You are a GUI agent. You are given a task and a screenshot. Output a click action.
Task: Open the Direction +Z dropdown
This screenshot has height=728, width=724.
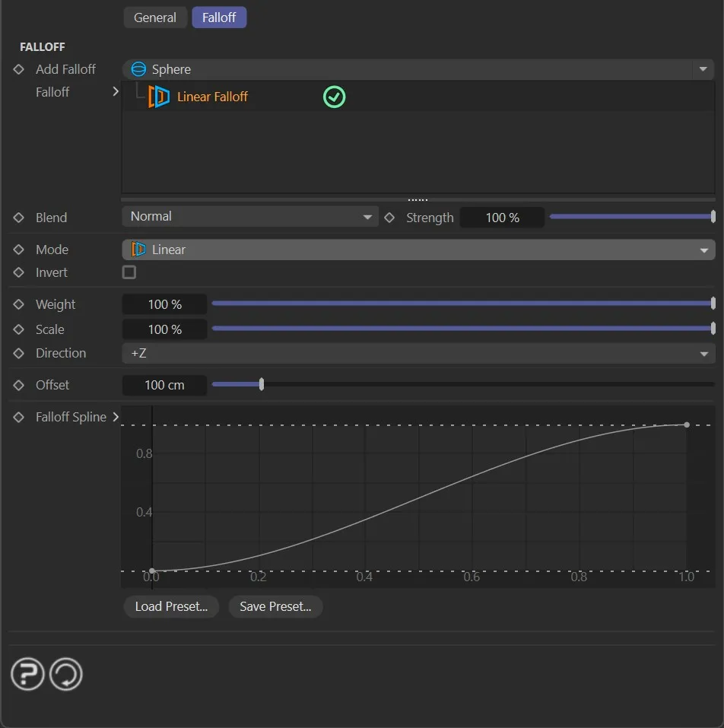(418, 354)
